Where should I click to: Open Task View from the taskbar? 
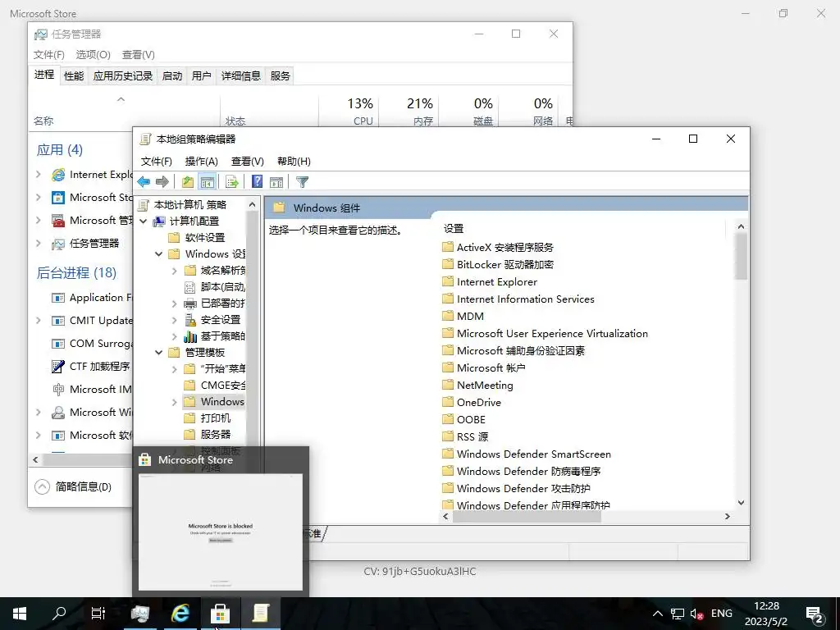98,614
